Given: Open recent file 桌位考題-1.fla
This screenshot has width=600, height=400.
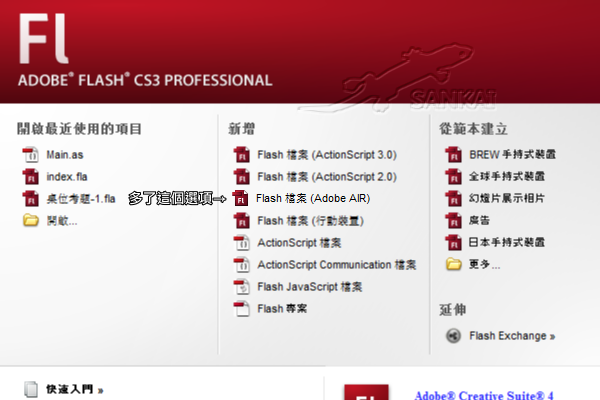Looking at the screenshot, I should click(x=81, y=199).
